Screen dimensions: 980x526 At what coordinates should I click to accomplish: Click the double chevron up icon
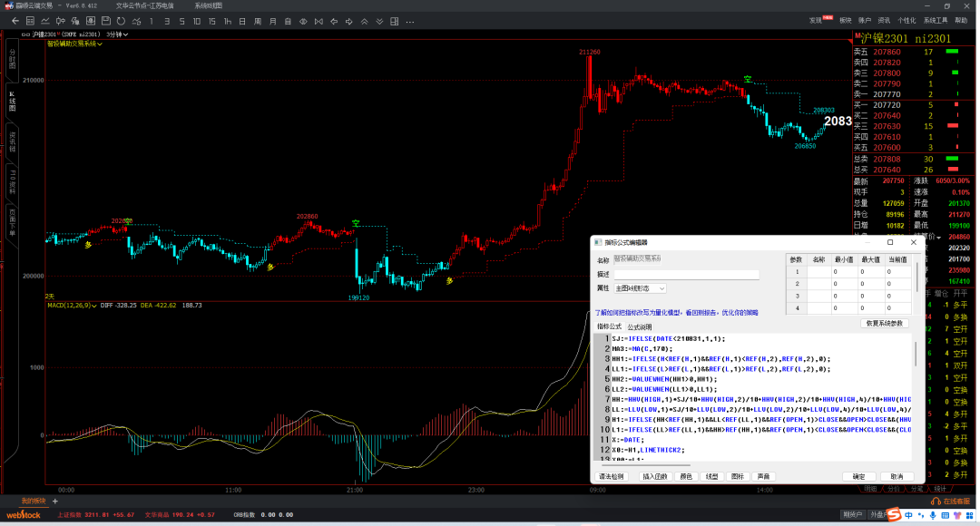tap(364, 21)
